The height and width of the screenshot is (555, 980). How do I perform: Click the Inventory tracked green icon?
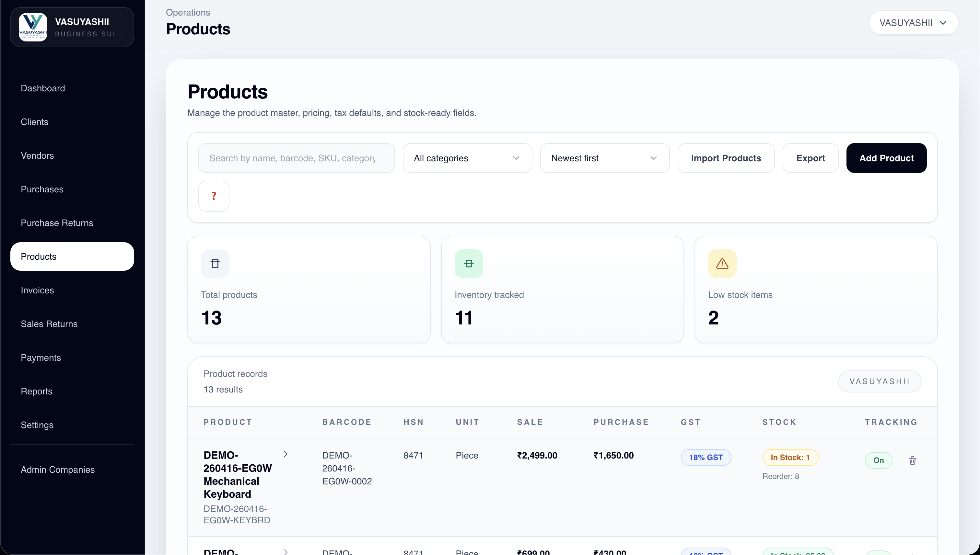[468, 263]
